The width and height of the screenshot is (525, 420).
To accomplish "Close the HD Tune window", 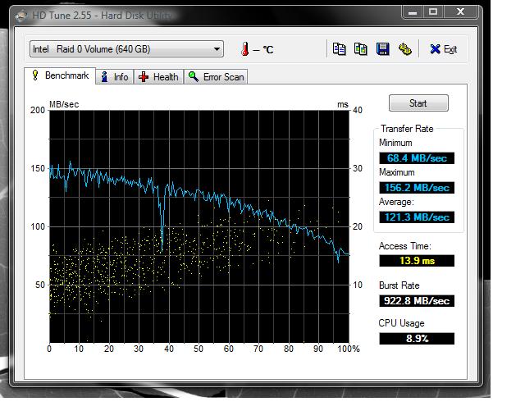I will (460, 12).
